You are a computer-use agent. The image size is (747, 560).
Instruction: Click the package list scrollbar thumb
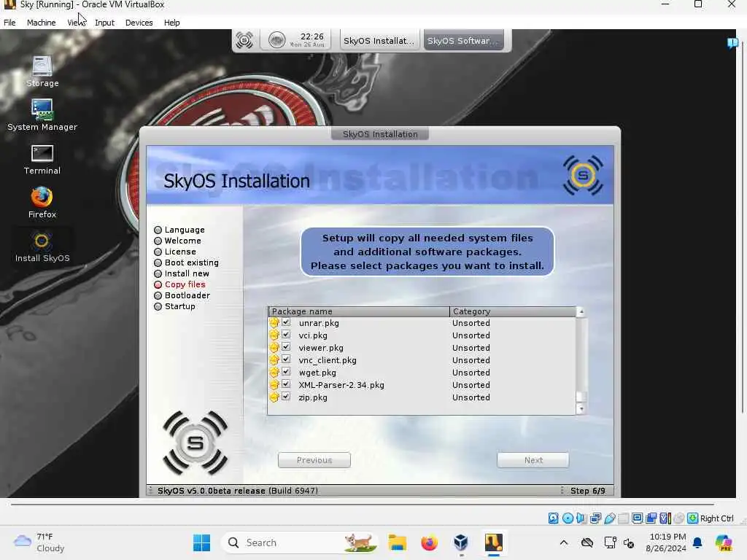pos(581,397)
